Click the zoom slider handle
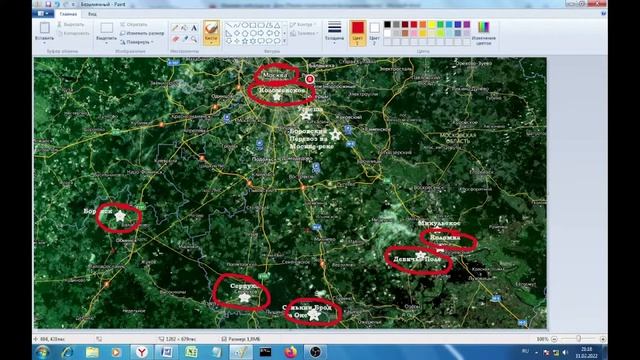The width and height of the screenshot is (640, 360). pyautogui.click(x=578, y=339)
